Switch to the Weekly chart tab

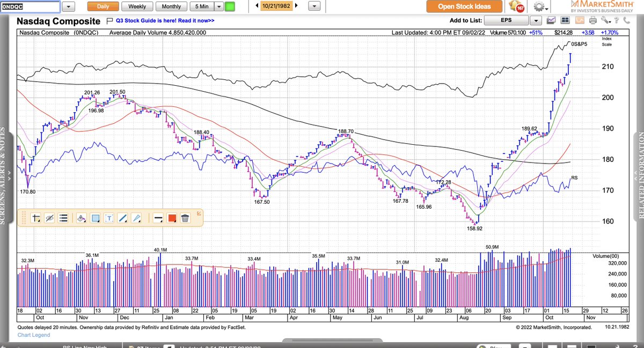[137, 6]
